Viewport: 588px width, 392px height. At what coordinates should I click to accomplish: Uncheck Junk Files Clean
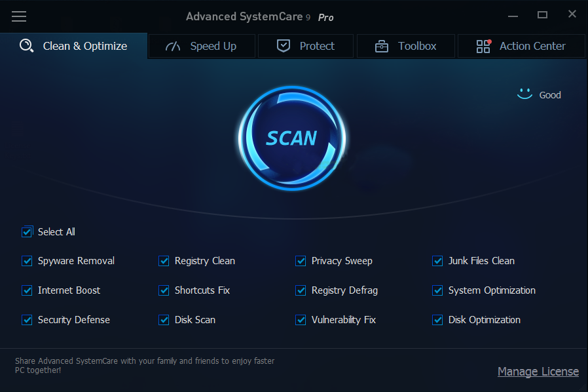[x=437, y=261]
